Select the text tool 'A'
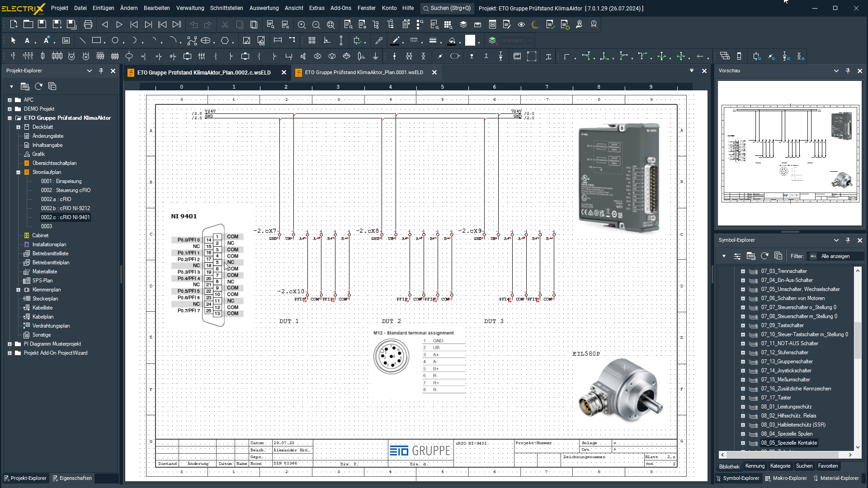Image resolution: width=868 pixels, height=488 pixels. [x=27, y=40]
